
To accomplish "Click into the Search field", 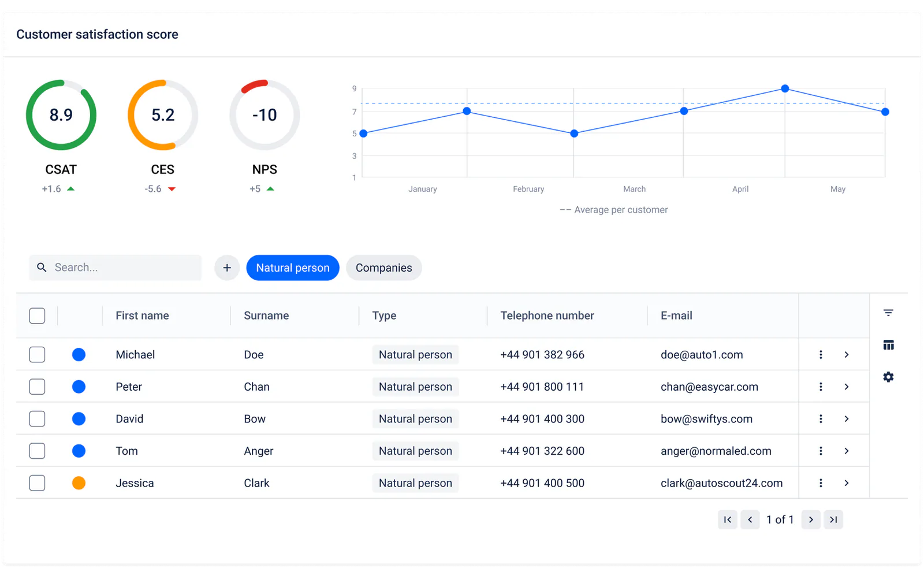I will point(115,268).
